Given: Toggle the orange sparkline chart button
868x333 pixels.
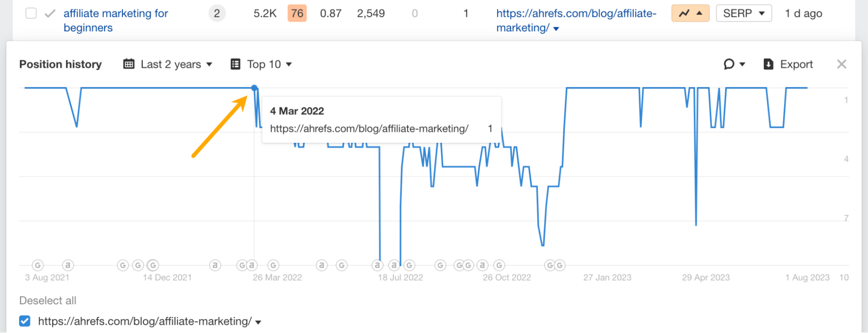Looking at the screenshot, I should 690,13.
